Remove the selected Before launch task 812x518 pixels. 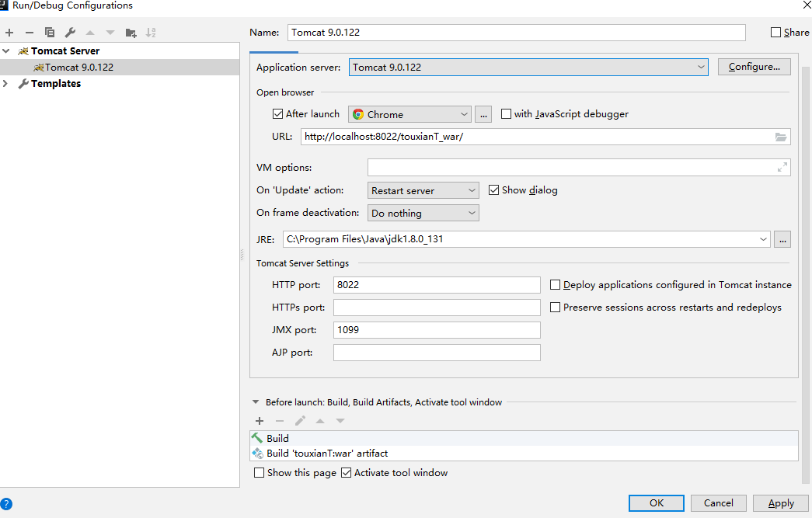280,421
